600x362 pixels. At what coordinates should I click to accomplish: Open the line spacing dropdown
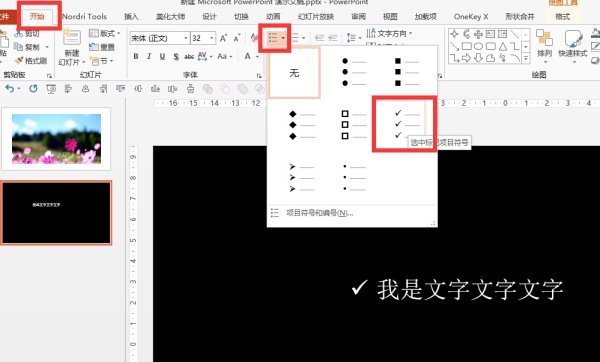point(354,38)
